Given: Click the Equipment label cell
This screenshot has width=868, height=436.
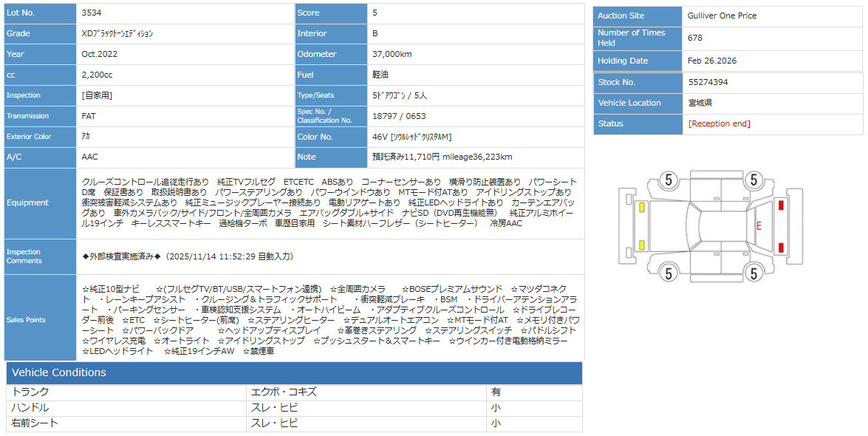Looking at the screenshot, I should [x=41, y=202].
